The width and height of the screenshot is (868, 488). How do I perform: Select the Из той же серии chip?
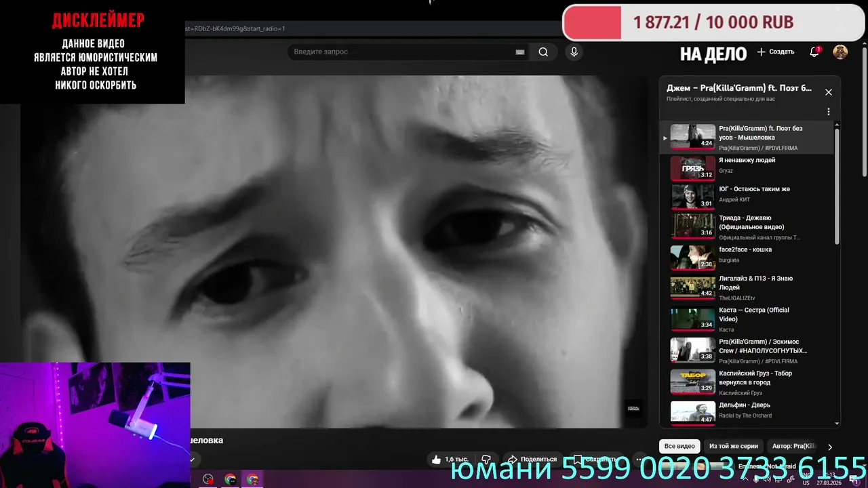[x=734, y=446]
